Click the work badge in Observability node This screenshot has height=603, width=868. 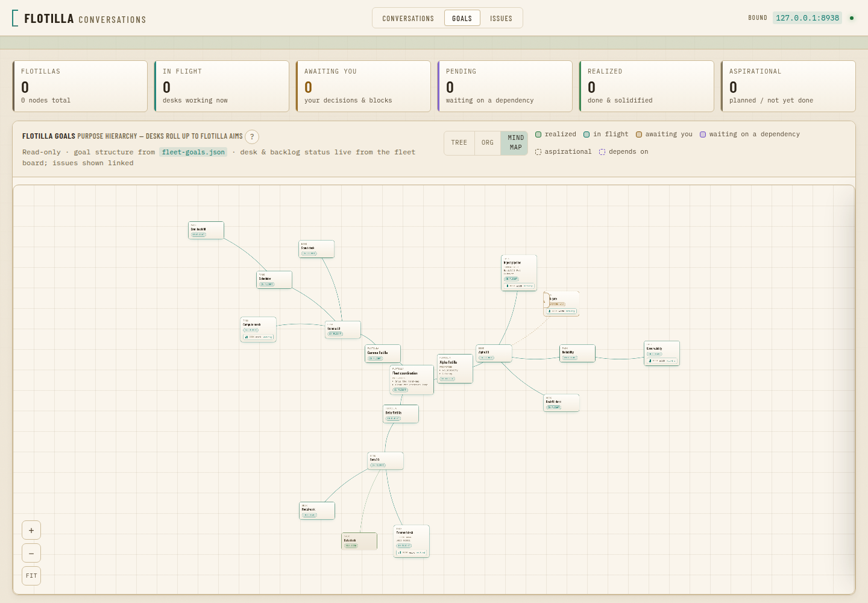[662, 361]
